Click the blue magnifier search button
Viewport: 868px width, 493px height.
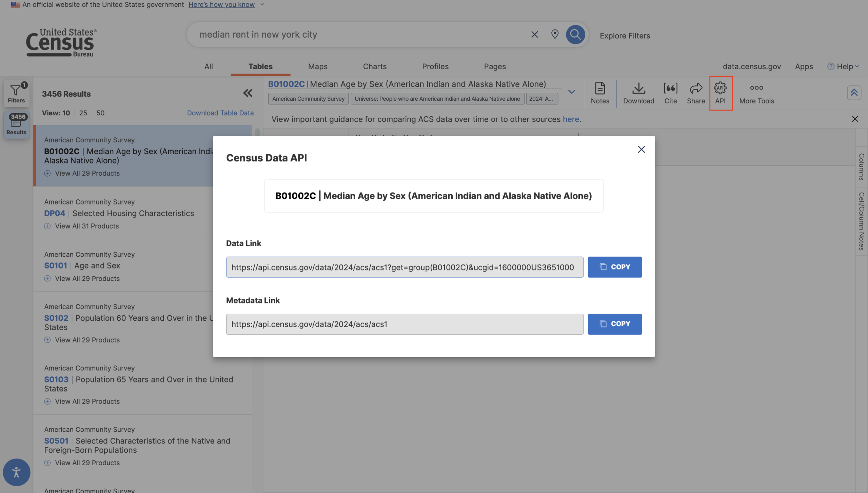575,34
